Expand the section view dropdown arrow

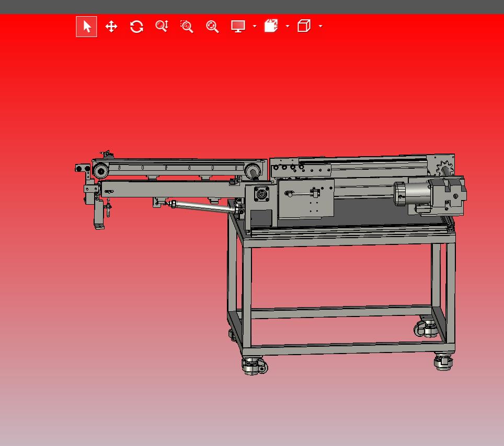click(x=288, y=26)
